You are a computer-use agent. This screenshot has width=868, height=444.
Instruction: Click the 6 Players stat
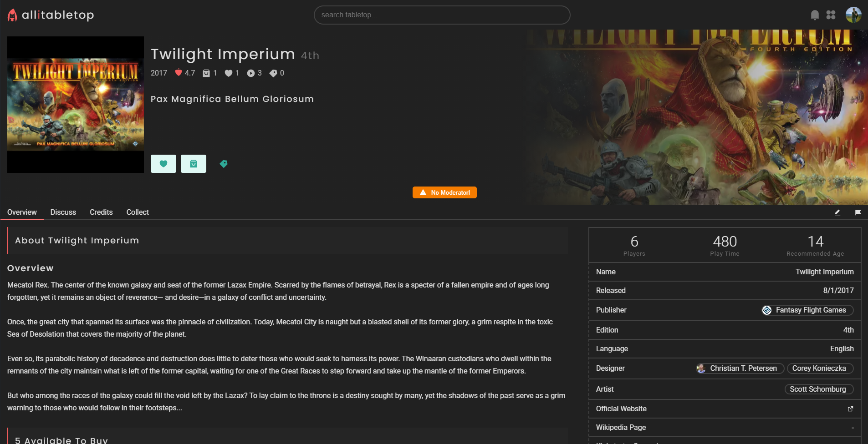[x=634, y=245]
